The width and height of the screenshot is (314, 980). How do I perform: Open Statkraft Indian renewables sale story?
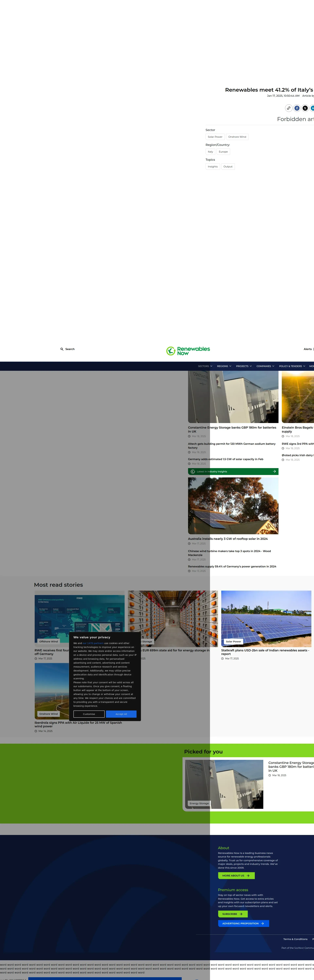click(x=265, y=652)
